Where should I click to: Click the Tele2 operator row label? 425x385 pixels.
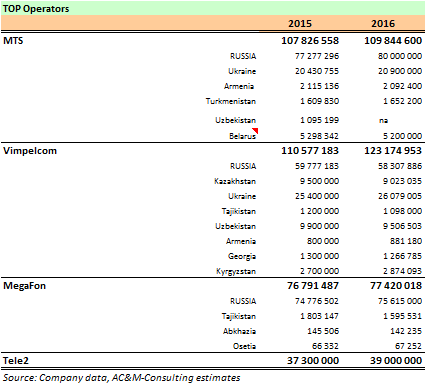pyautogui.click(x=16, y=361)
